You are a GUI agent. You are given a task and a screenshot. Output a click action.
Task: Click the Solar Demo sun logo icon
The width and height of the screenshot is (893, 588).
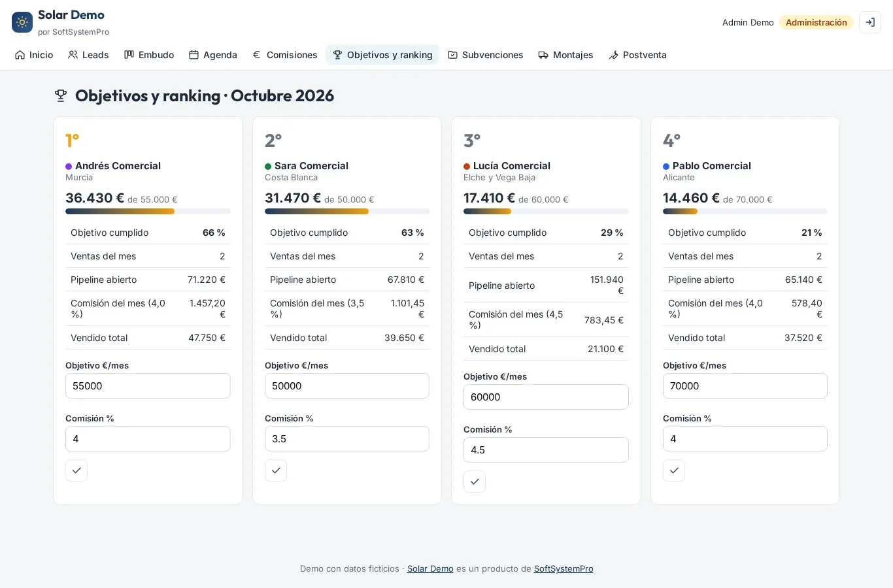coord(22,22)
